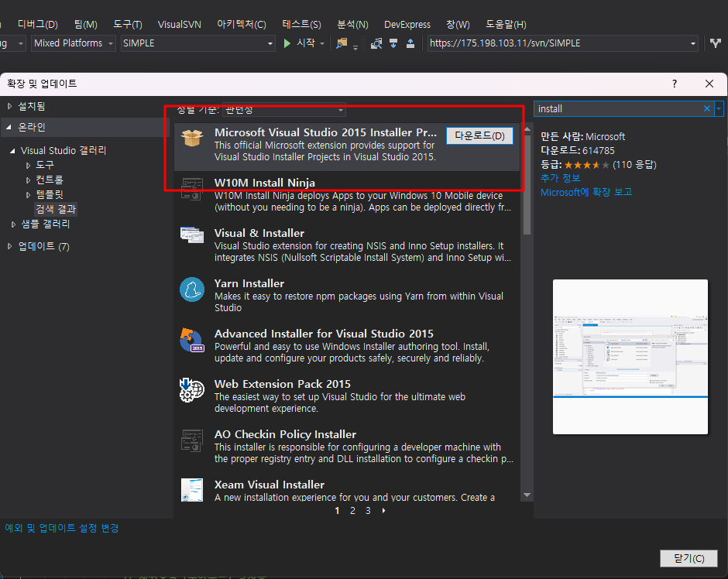Image resolution: width=728 pixels, height=579 pixels.
Task: Open the SVN URL dropdown
Action: point(692,43)
